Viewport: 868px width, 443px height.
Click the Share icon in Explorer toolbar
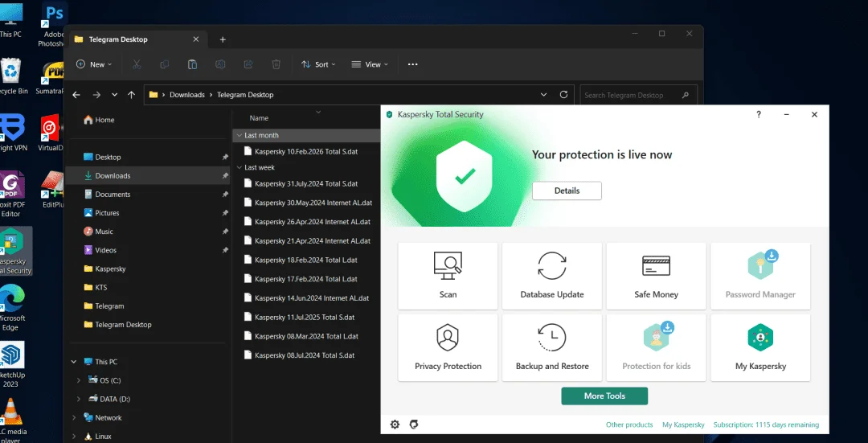[x=248, y=64]
